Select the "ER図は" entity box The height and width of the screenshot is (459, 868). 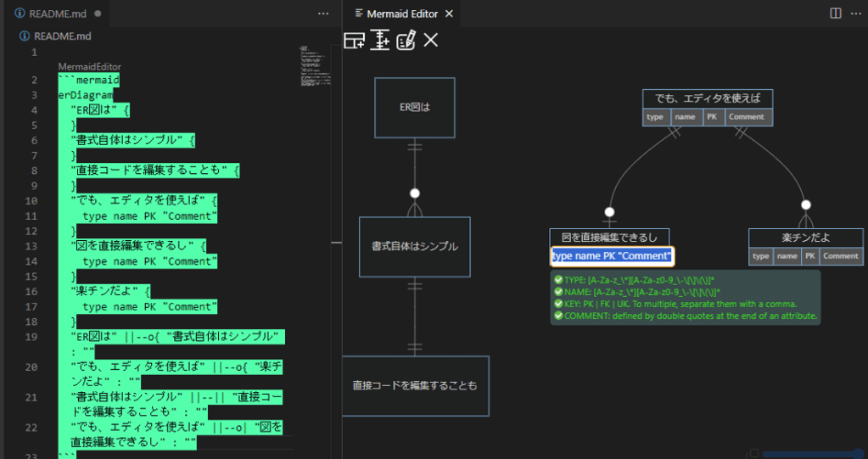415,108
